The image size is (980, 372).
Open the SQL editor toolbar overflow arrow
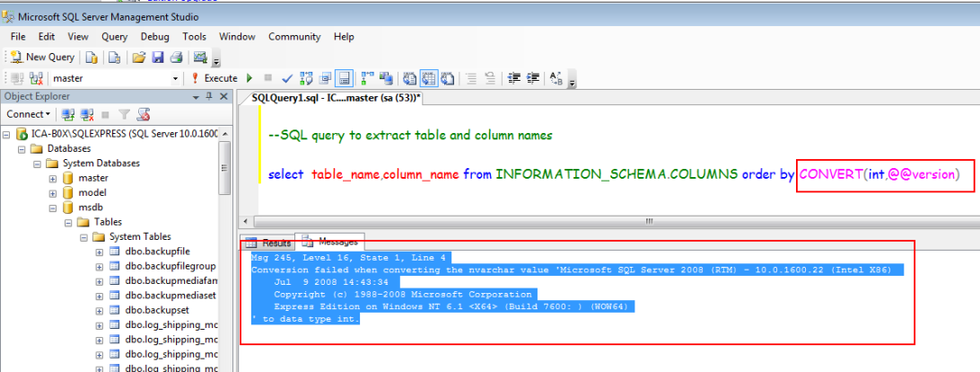click(573, 82)
